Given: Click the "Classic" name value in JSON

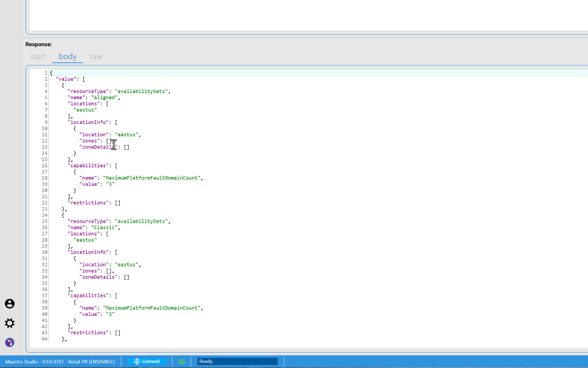Looking at the screenshot, I should coord(104,228).
